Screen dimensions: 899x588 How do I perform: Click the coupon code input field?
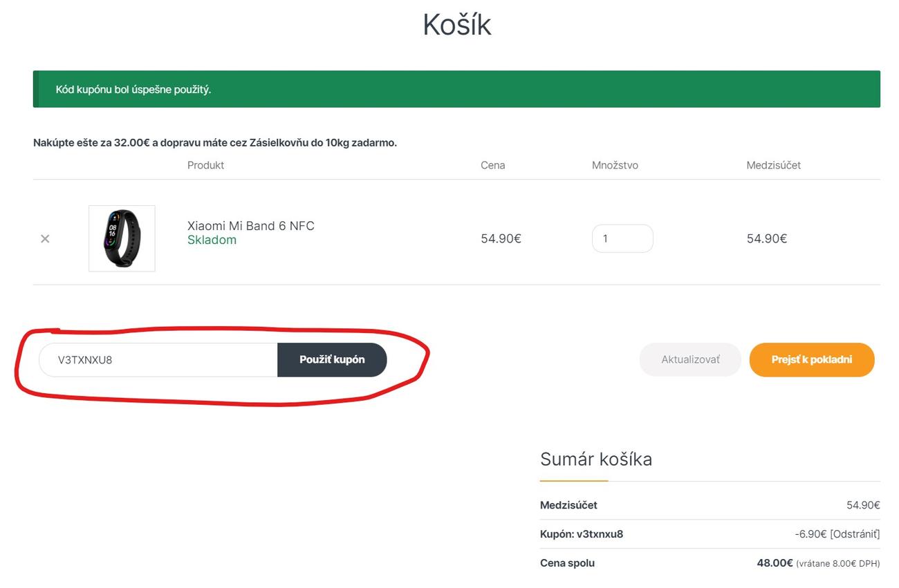tap(158, 360)
